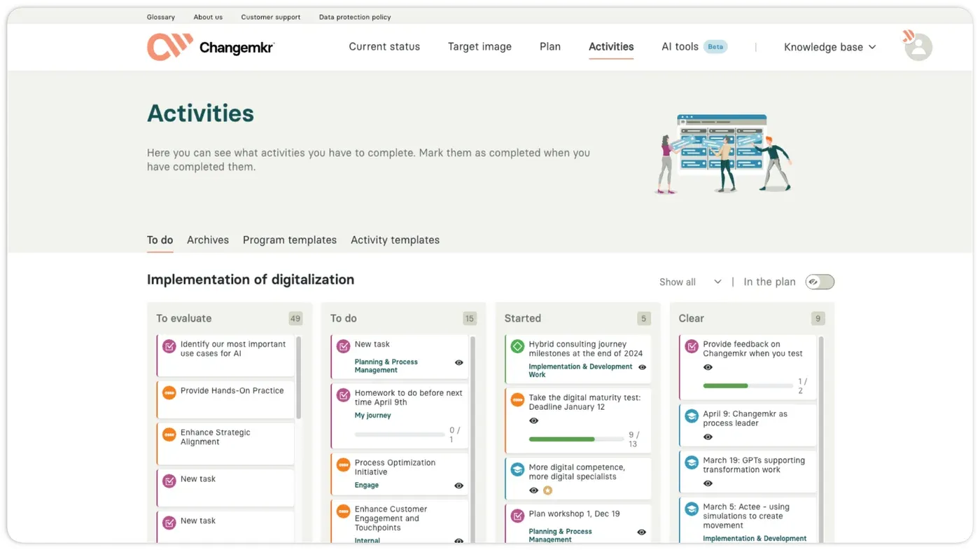Click checkbox icon on 'Homework to do before next time' card
Image resolution: width=980 pixels, height=550 pixels.
[343, 395]
